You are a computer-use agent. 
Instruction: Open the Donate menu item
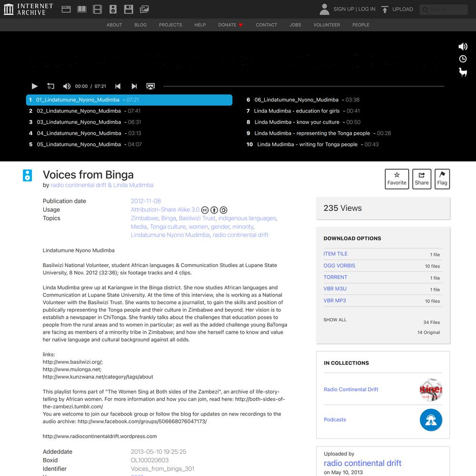[230, 25]
